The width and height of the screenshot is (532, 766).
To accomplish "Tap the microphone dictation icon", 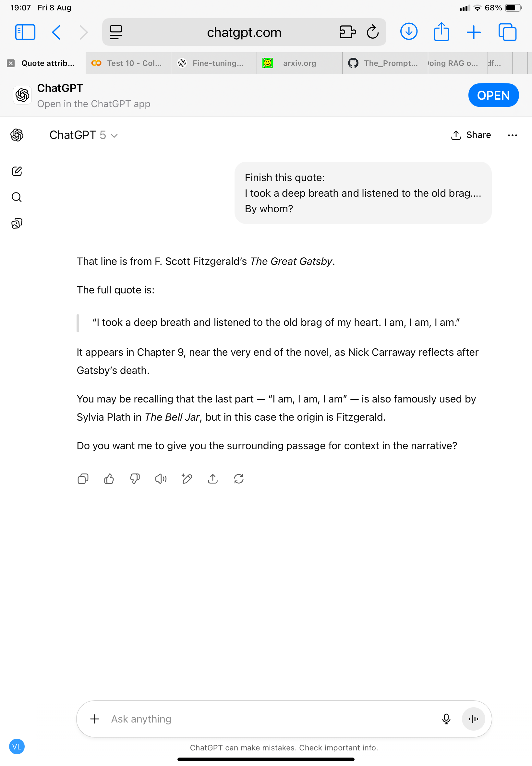I will click(x=446, y=719).
